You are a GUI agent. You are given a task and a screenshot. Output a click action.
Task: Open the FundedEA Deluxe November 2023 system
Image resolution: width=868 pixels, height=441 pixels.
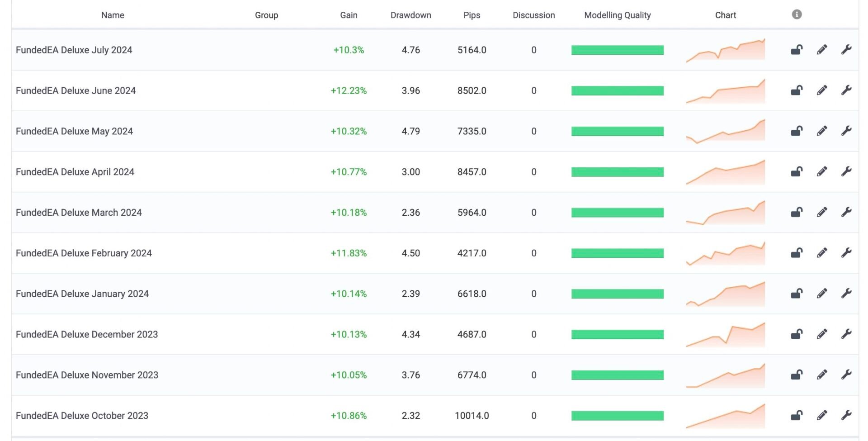pyautogui.click(x=87, y=375)
